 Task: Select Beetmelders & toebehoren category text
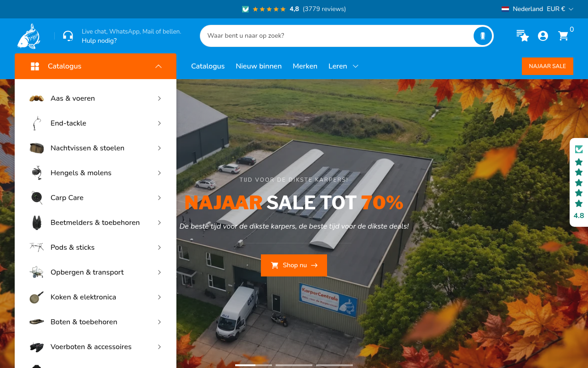[95, 223]
